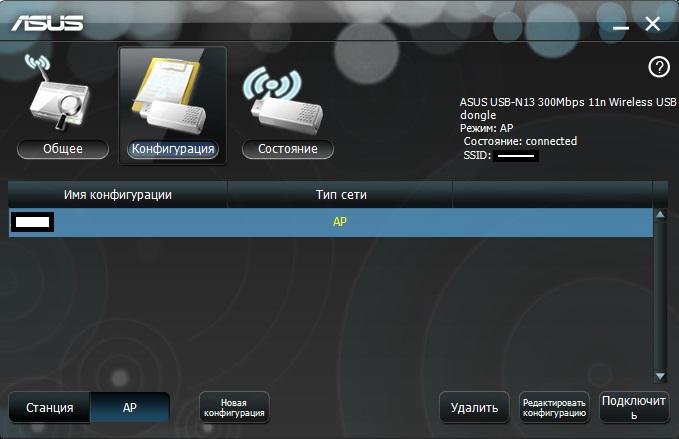This screenshot has height=439, width=679.
Task: Close the ASUS utility window
Action: pyautogui.click(x=653, y=23)
